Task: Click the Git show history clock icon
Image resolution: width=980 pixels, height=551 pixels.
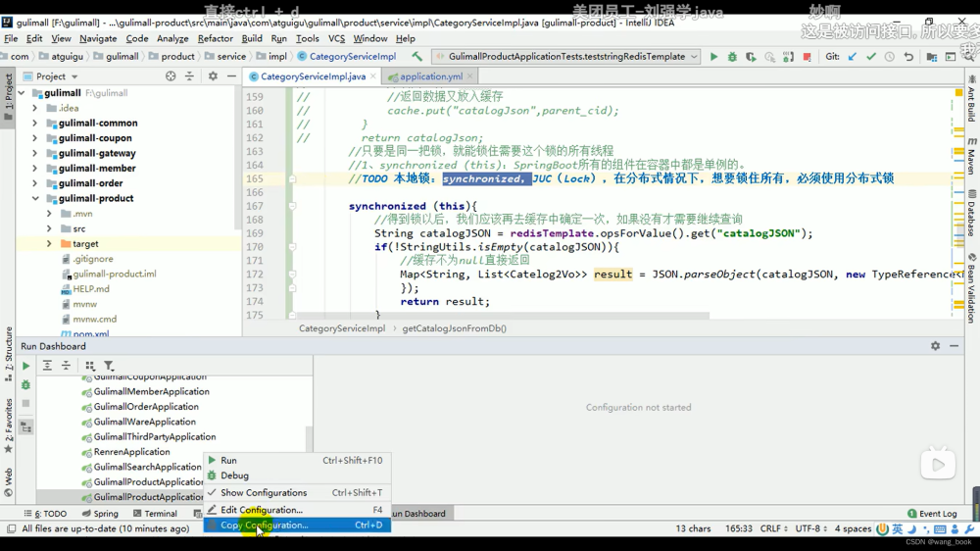Action: click(890, 56)
